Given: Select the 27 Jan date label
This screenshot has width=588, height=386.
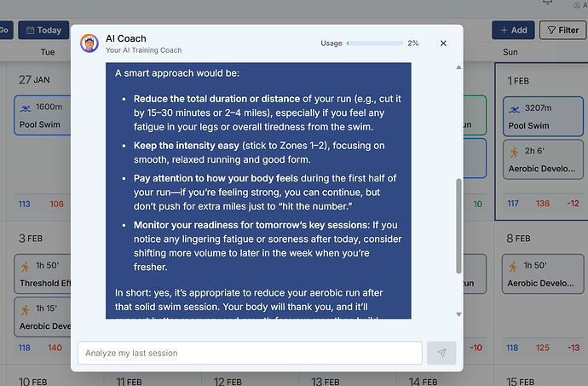Looking at the screenshot, I should (34, 79).
